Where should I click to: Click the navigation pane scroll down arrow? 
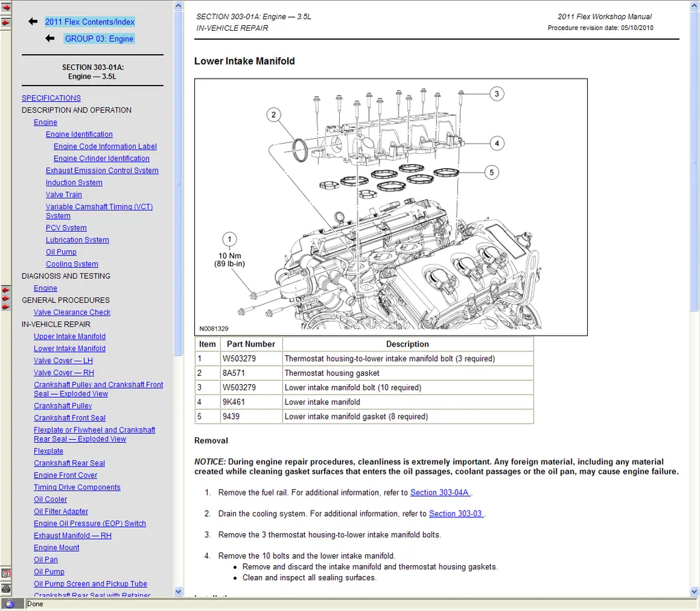178,591
